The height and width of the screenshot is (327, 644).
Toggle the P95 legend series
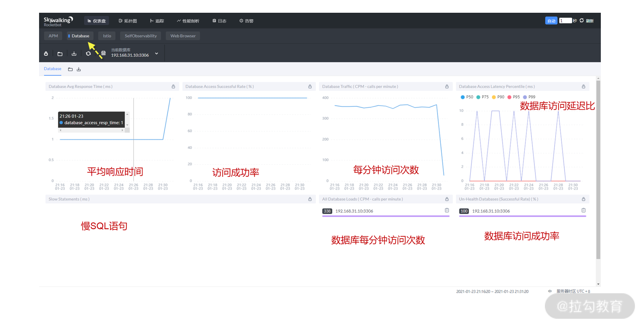point(514,97)
